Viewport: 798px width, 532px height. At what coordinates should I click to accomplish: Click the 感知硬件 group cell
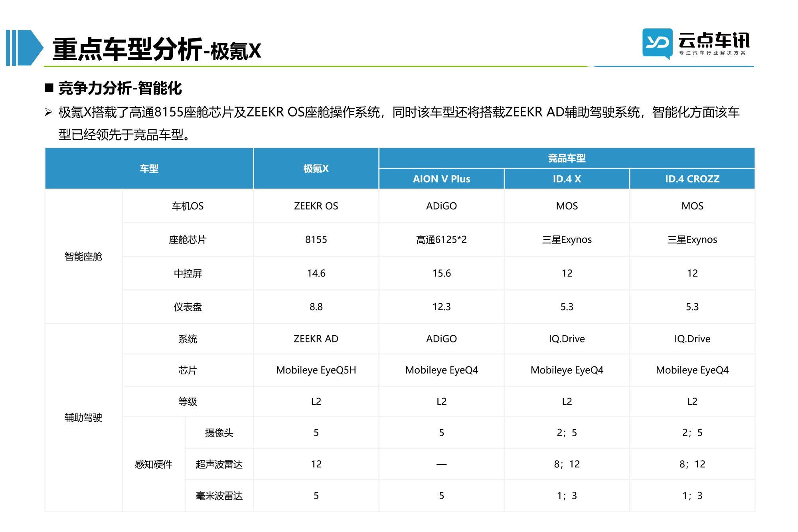[x=154, y=464]
